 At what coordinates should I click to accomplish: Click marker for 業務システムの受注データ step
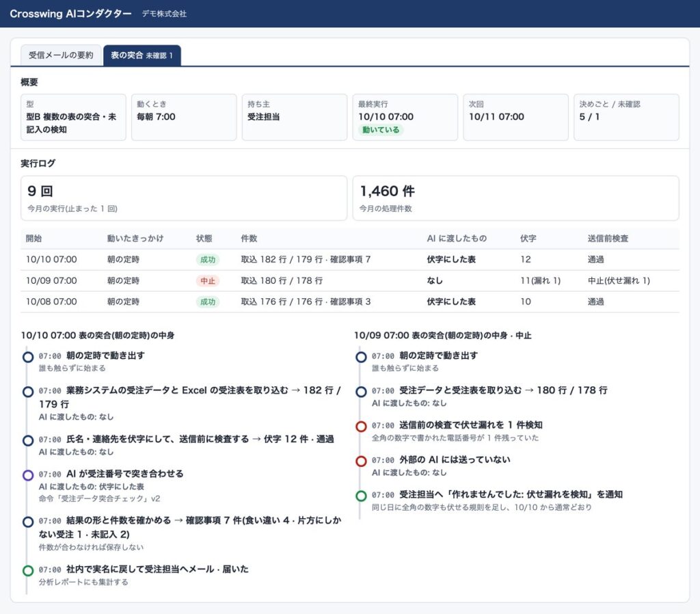coord(28,392)
